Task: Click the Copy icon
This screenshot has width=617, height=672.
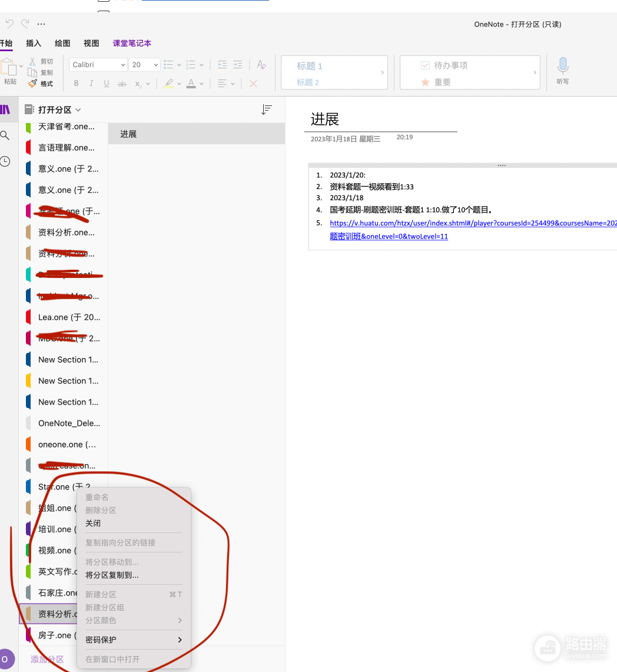Action: (x=32, y=72)
